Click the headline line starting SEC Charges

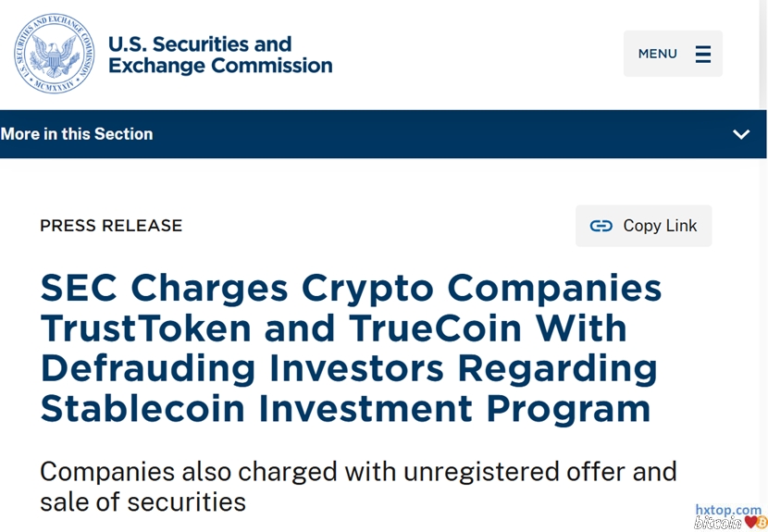tap(351, 289)
